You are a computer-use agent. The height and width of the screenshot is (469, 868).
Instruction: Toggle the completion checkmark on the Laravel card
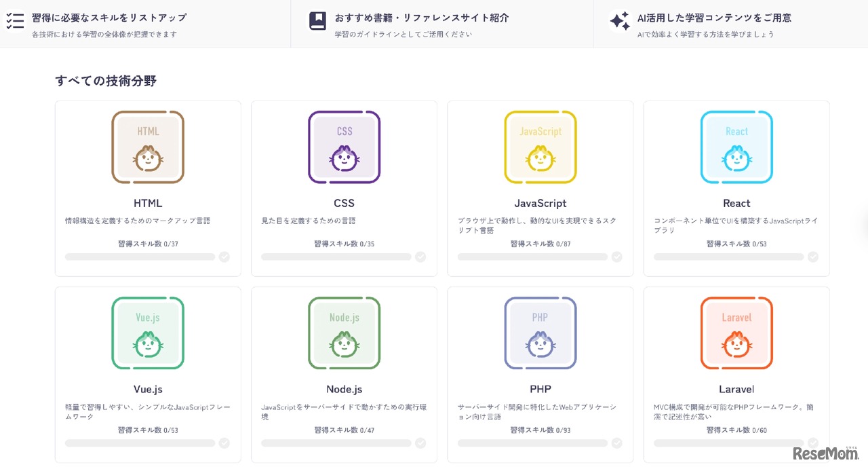[x=813, y=443]
